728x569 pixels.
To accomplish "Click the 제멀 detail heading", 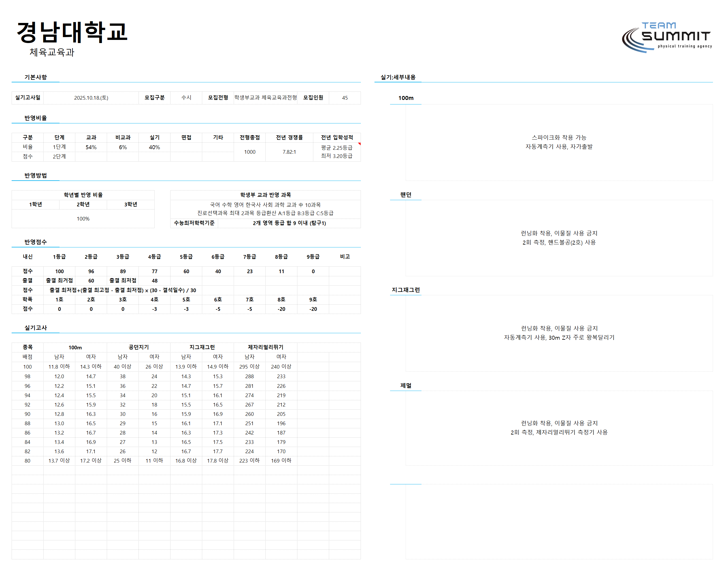I will click(x=406, y=386).
